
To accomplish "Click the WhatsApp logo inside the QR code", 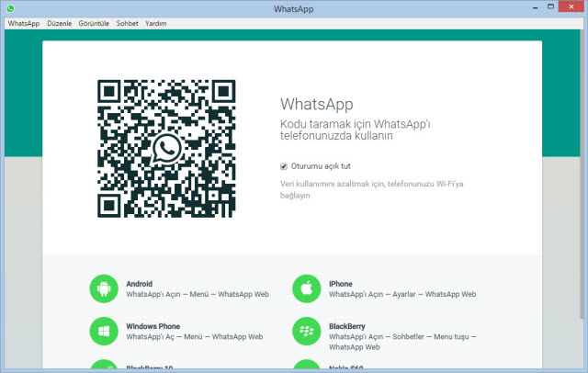I will click(167, 149).
